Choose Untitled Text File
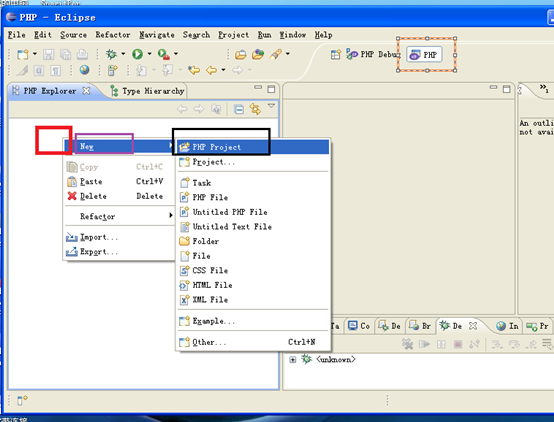 253,227
